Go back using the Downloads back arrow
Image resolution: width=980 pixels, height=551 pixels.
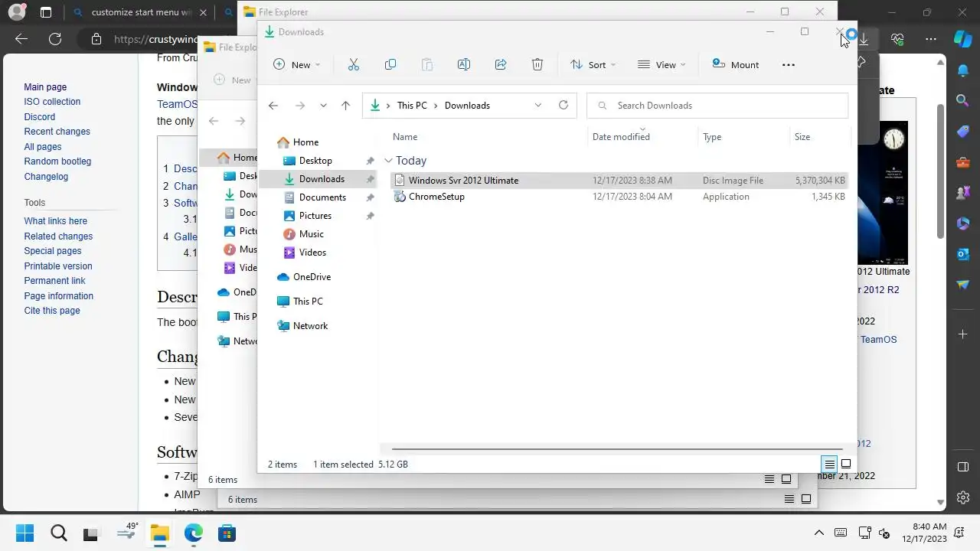pos(273,106)
